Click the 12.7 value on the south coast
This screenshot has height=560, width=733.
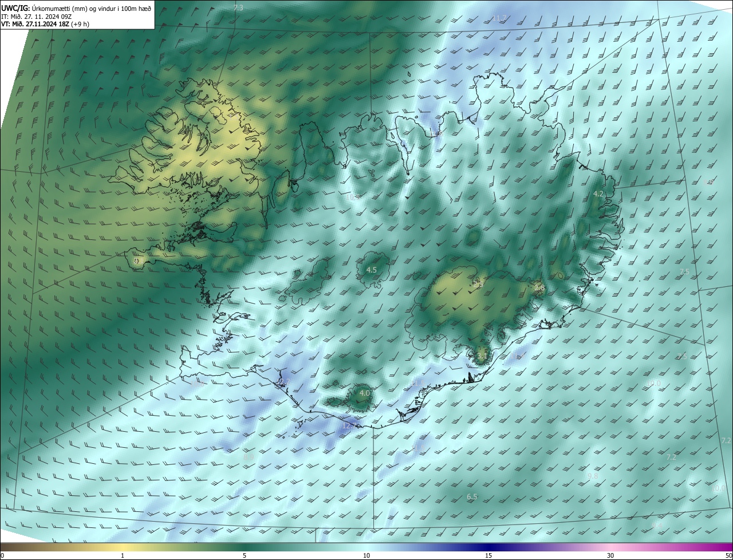tap(349, 425)
